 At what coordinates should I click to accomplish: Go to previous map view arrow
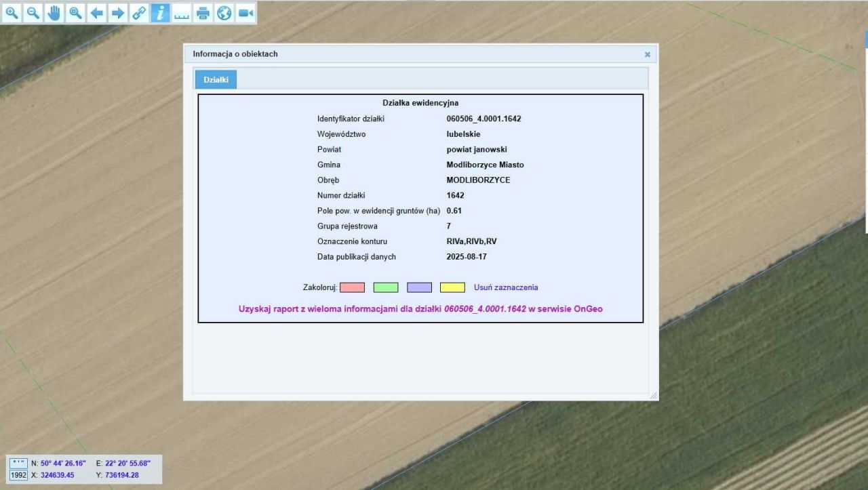coord(96,12)
